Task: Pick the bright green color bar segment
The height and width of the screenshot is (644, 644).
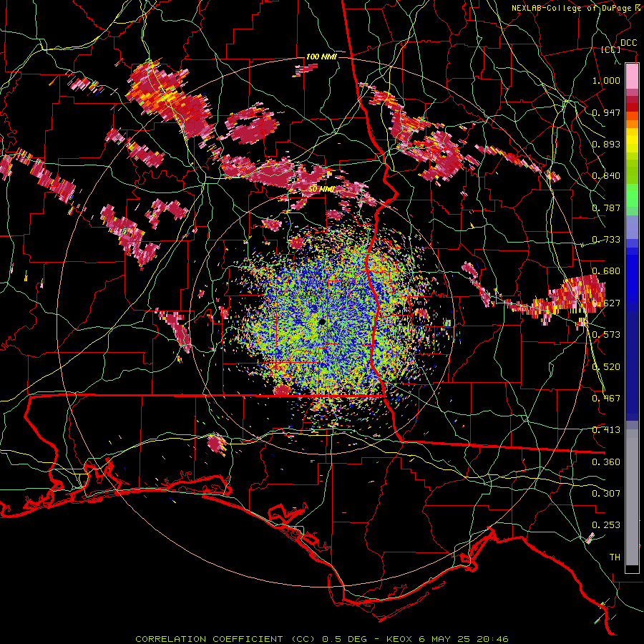Action: pyautogui.click(x=632, y=195)
